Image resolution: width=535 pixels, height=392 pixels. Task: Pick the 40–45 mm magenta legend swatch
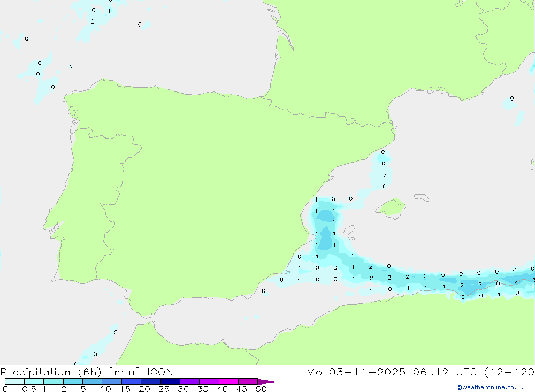(x=228, y=381)
